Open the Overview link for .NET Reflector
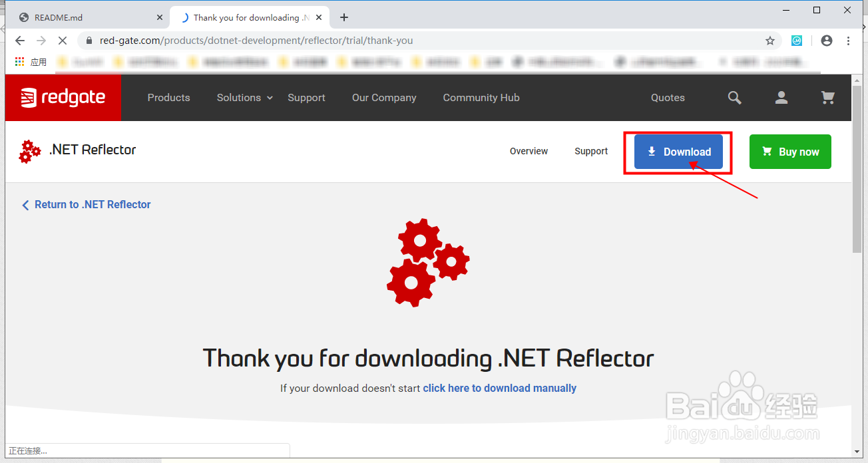The height and width of the screenshot is (463, 868). tap(529, 152)
